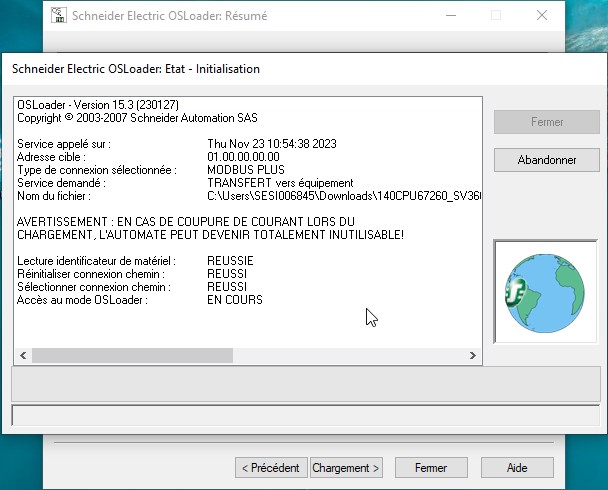Click the 'REUSSIE' status text

[x=230, y=261]
